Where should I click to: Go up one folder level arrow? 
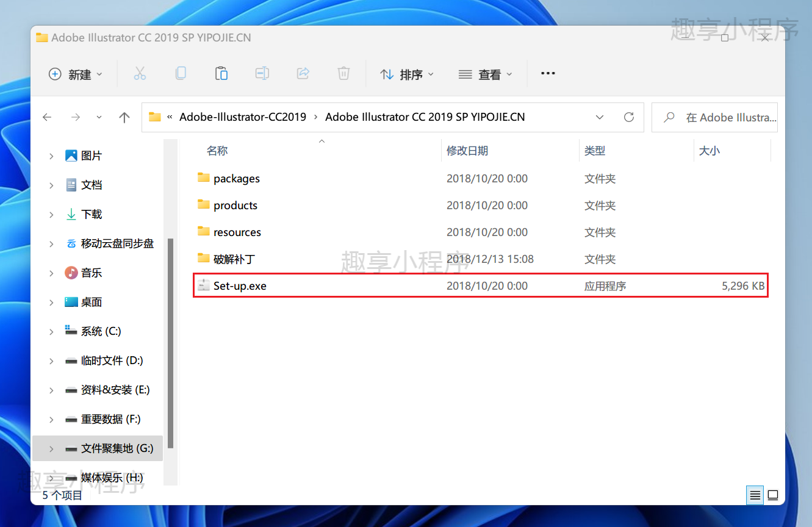[124, 117]
